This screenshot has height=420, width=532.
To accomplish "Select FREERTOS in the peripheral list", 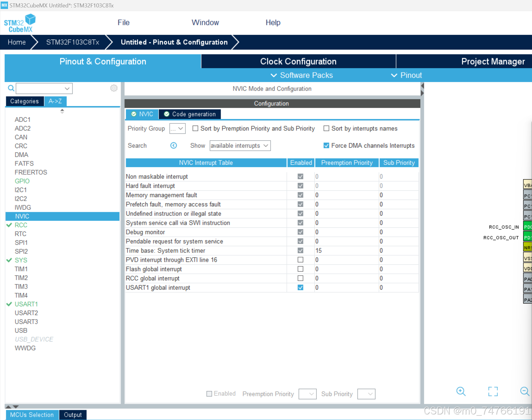I will coord(31,172).
